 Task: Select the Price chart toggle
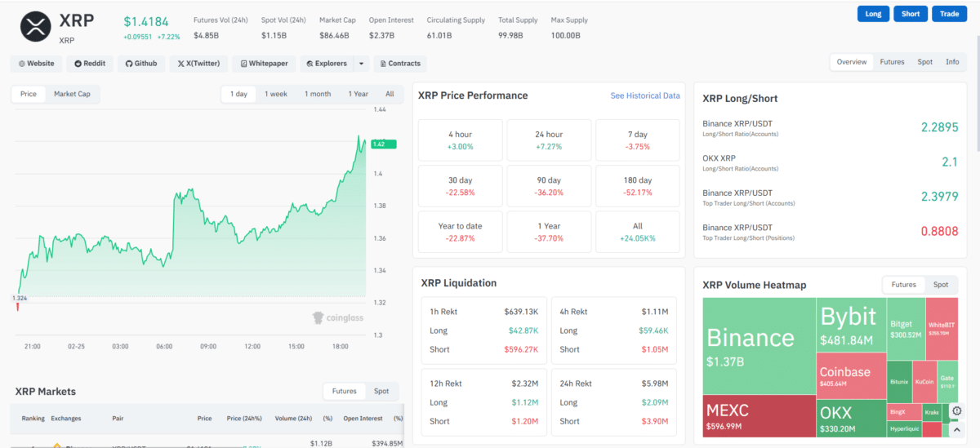tap(29, 94)
